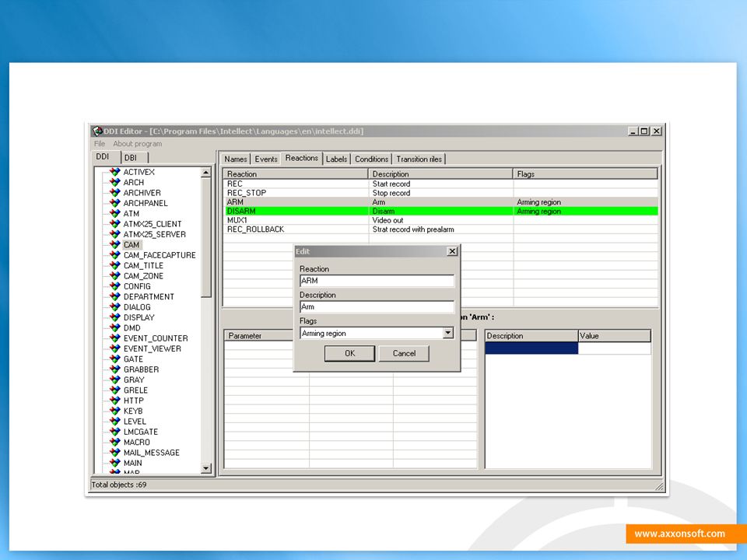Switch to the Names tab
The height and width of the screenshot is (560, 747).
[235, 159]
